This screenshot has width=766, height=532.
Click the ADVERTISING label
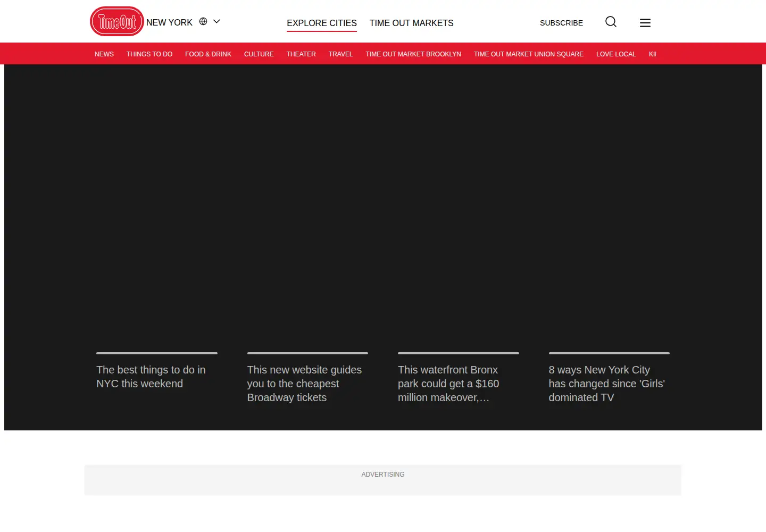pos(383,475)
